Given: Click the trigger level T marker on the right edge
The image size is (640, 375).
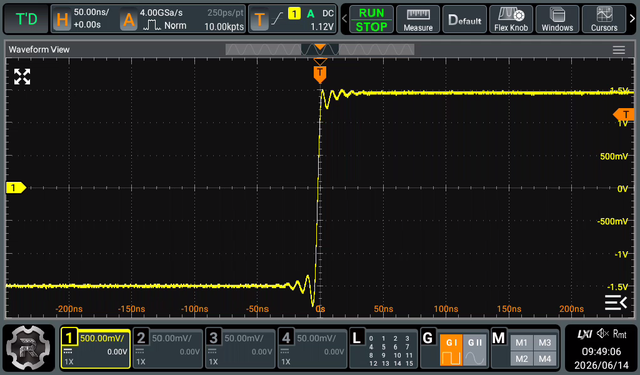Looking at the screenshot, I should click(x=624, y=115).
